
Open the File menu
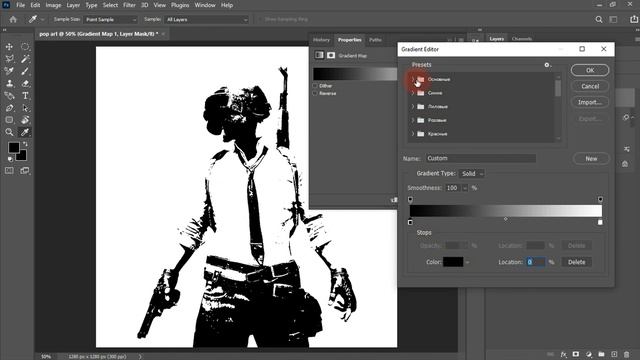[20, 5]
